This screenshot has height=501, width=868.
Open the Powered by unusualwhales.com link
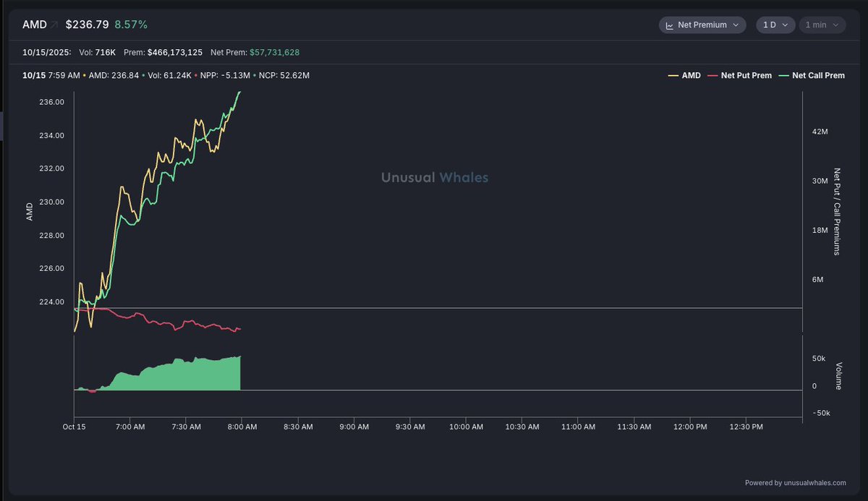tap(796, 483)
